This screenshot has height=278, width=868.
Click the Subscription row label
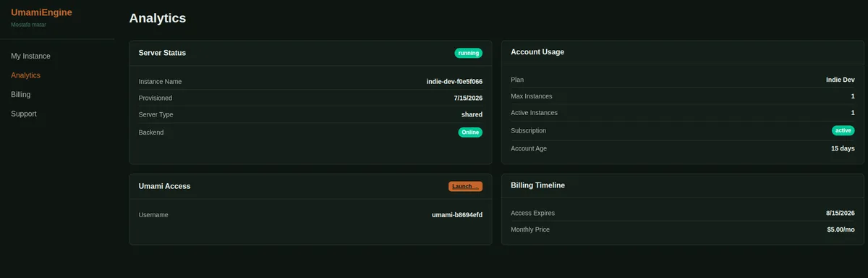click(x=528, y=131)
